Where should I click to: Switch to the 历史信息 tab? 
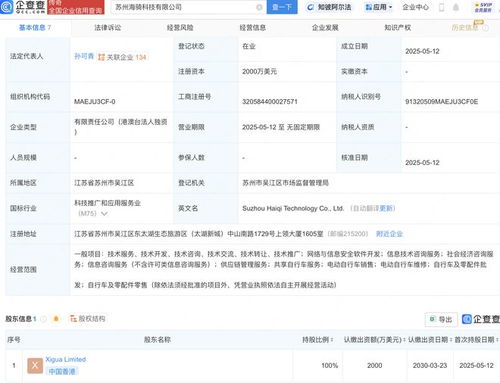[x=465, y=28]
